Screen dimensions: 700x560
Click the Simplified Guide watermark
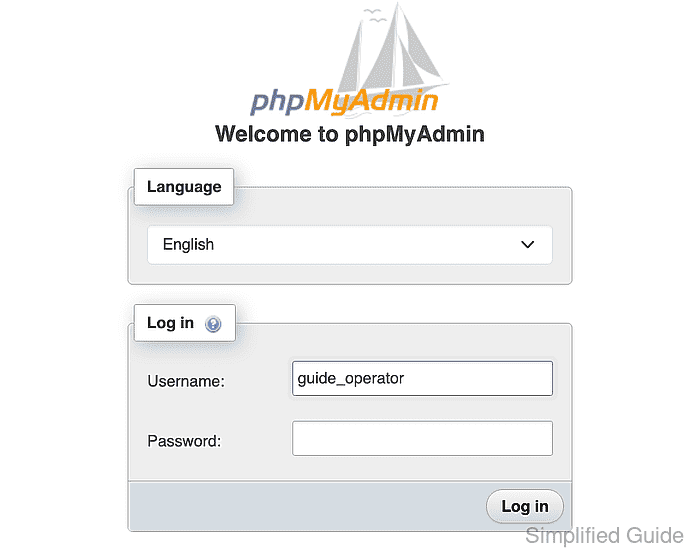click(x=604, y=535)
